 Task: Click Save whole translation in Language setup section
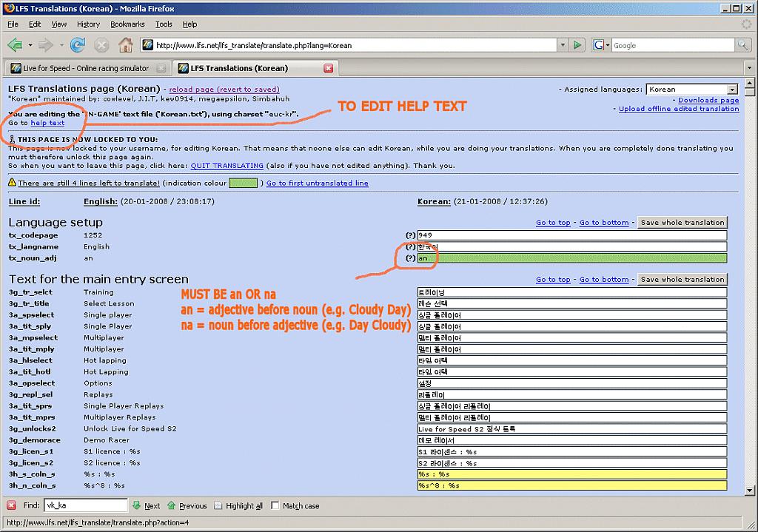point(682,222)
